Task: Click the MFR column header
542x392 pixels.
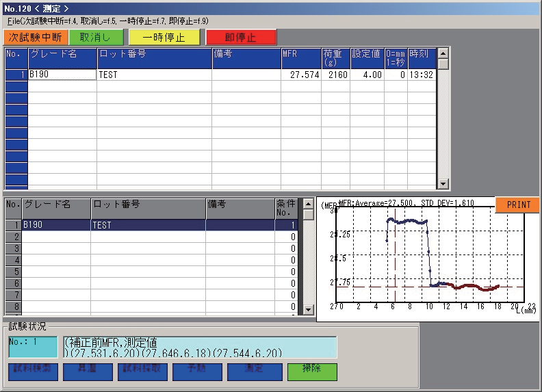Action: point(300,57)
